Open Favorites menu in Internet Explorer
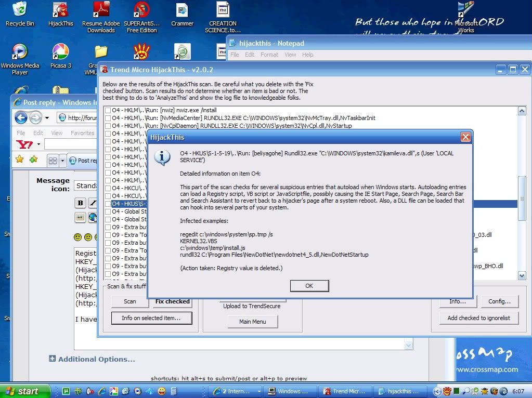Image resolution: width=532 pixels, height=398 pixels. pyautogui.click(x=83, y=133)
